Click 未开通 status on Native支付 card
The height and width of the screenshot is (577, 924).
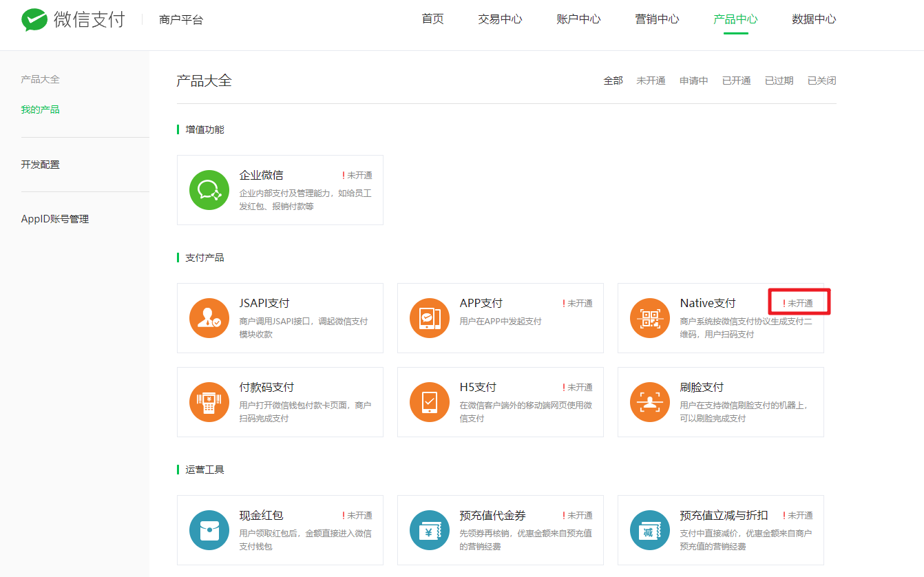click(798, 304)
